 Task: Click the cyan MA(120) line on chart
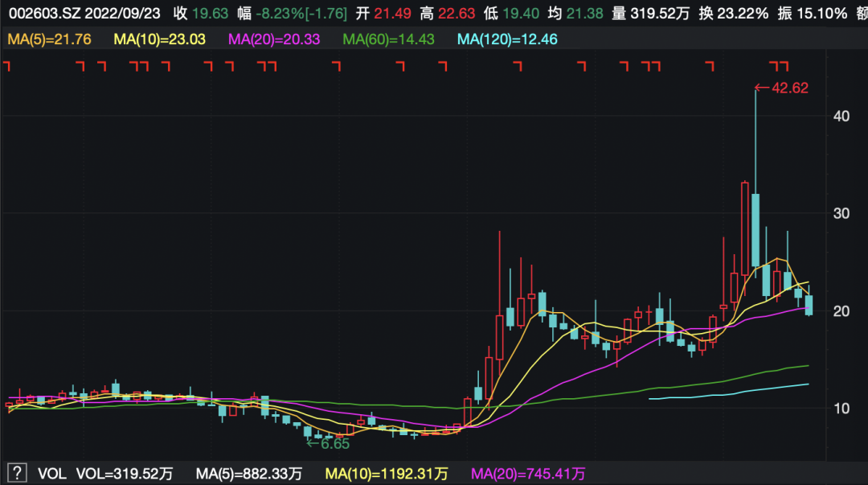click(723, 394)
